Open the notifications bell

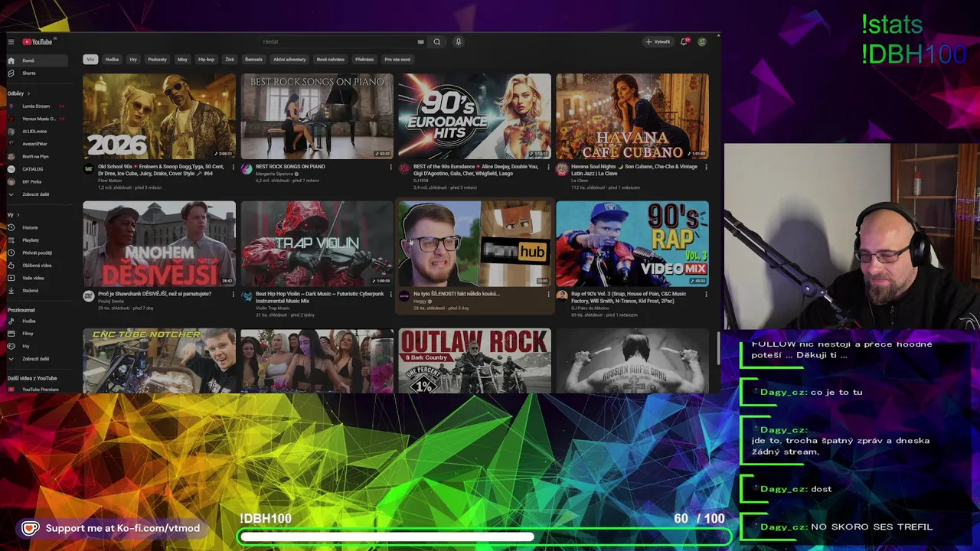(684, 42)
